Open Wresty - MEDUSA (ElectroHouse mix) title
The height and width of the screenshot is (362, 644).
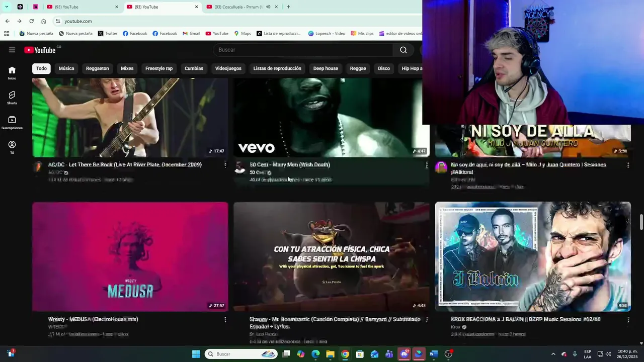pos(93,319)
